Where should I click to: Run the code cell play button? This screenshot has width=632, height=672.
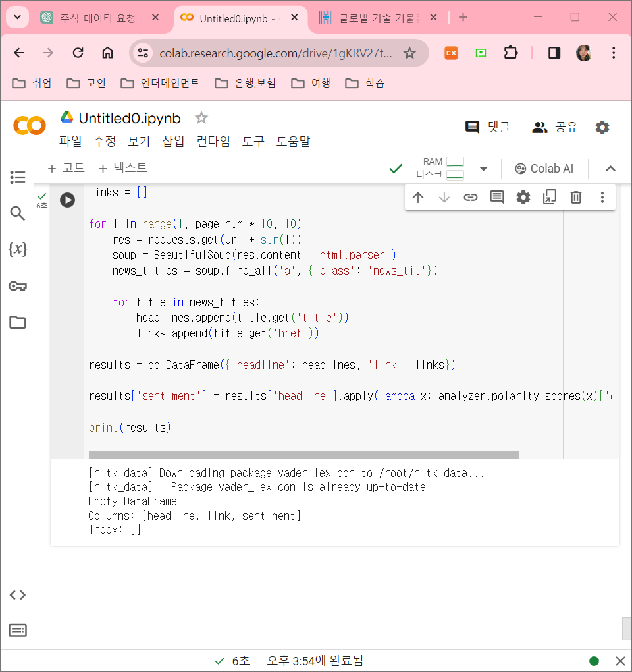pos(67,200)
